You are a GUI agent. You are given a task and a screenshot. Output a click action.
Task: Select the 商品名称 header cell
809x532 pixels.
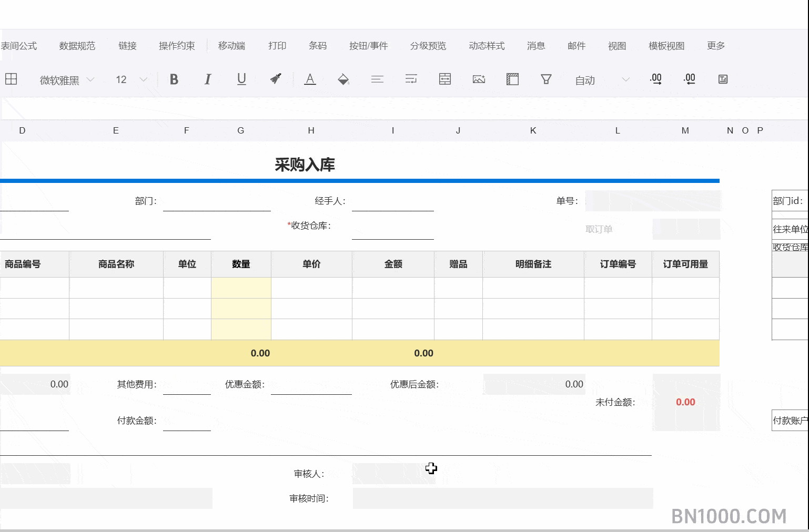116,264
